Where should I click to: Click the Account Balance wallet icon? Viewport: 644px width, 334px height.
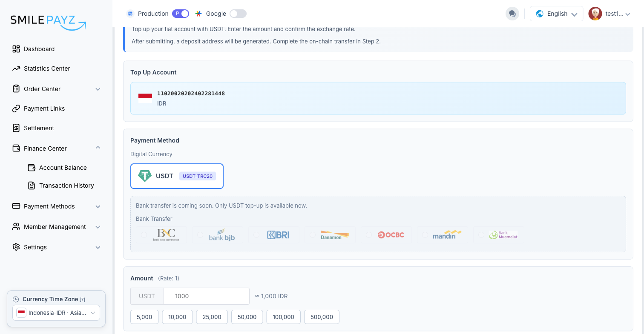coord(32,168)
